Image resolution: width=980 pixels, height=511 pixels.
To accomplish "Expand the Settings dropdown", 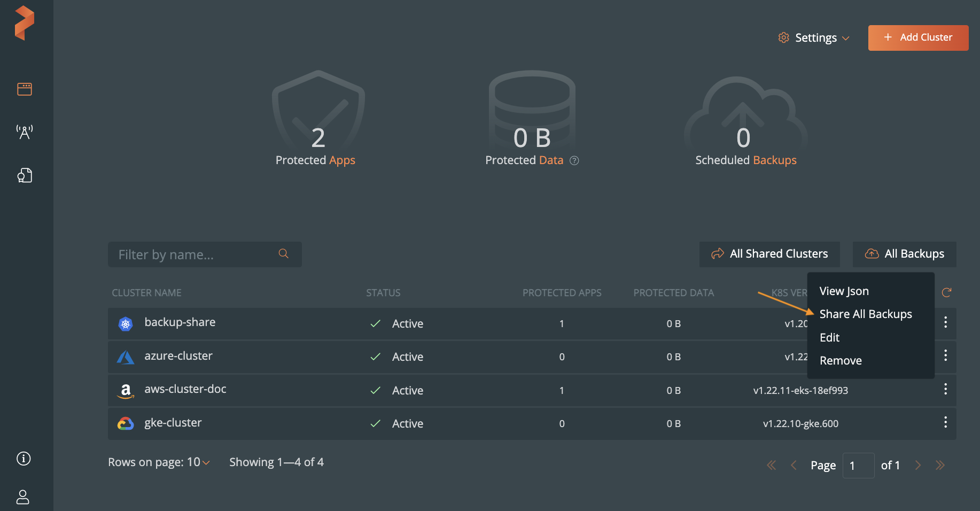I will 814,38.
